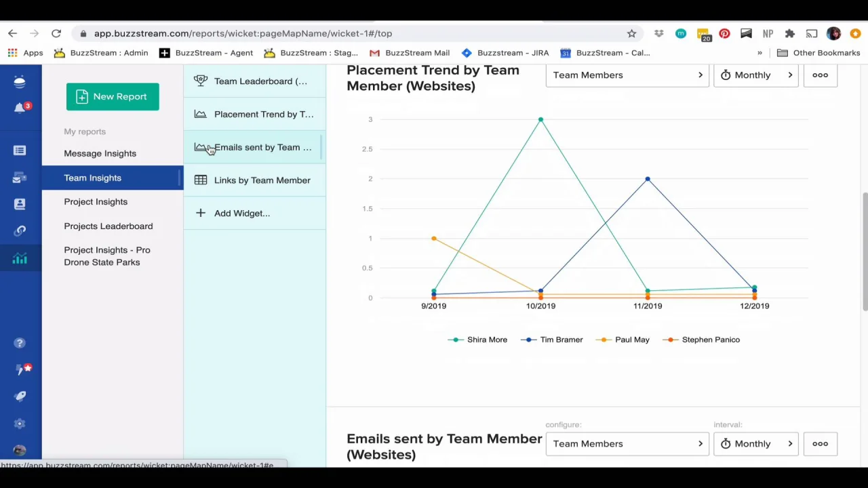Open BuzzStream Mail bookmark
The width and height of the screenshot is (868, 488).
click(x=409, y=53)
